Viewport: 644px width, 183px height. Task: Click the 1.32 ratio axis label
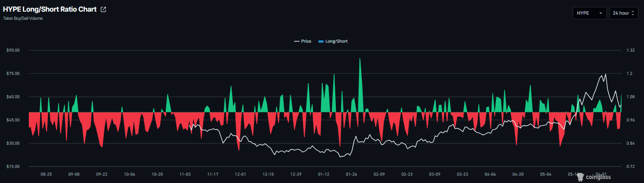(x=631, y=50)
